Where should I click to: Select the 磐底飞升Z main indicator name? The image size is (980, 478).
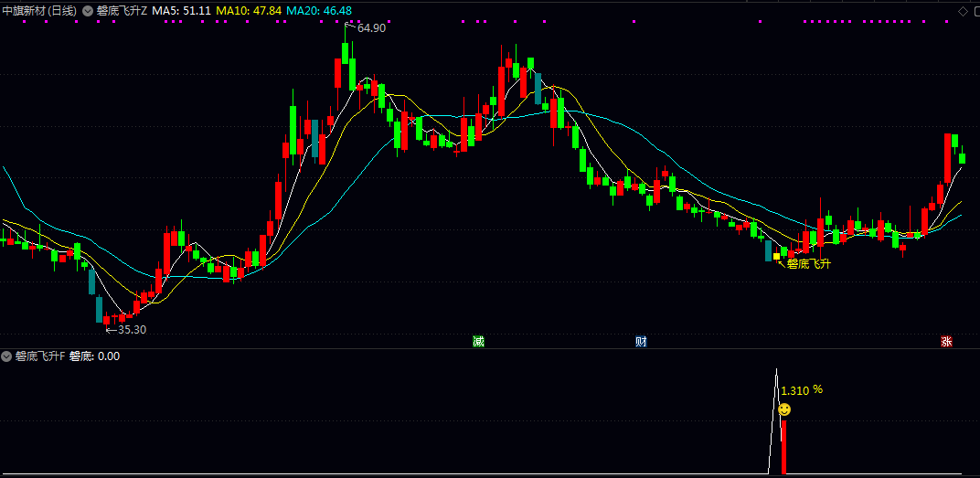[x=122, y=11]
